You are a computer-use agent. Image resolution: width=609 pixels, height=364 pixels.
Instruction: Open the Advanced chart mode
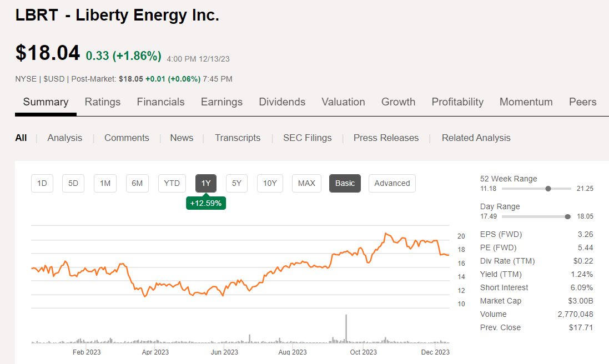point(392,183)
